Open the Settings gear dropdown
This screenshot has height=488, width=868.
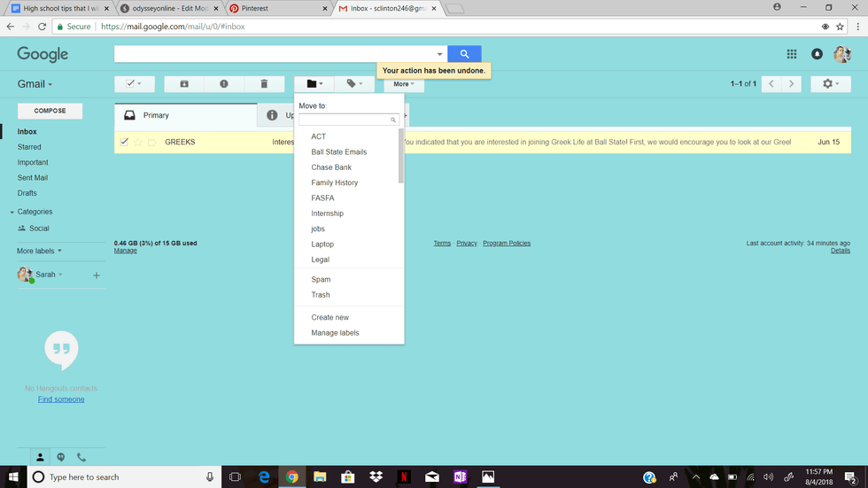pos(831,84)
